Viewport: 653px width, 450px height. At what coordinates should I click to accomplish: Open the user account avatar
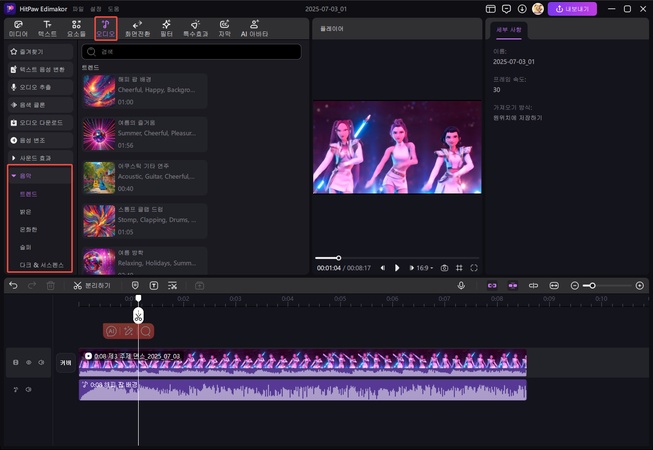click(x=538, y=9)
